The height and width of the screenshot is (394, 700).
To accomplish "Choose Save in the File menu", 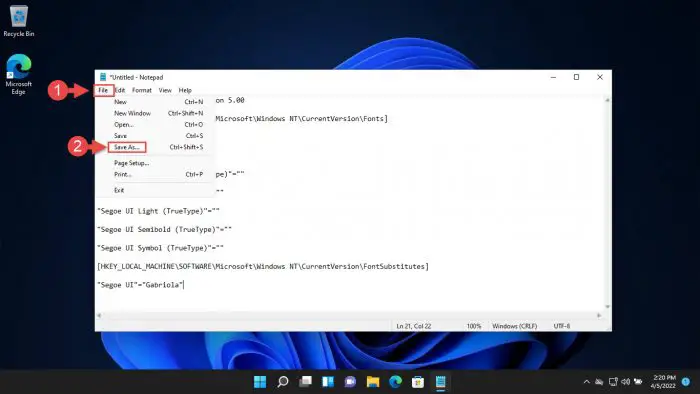I will (154, 136).
